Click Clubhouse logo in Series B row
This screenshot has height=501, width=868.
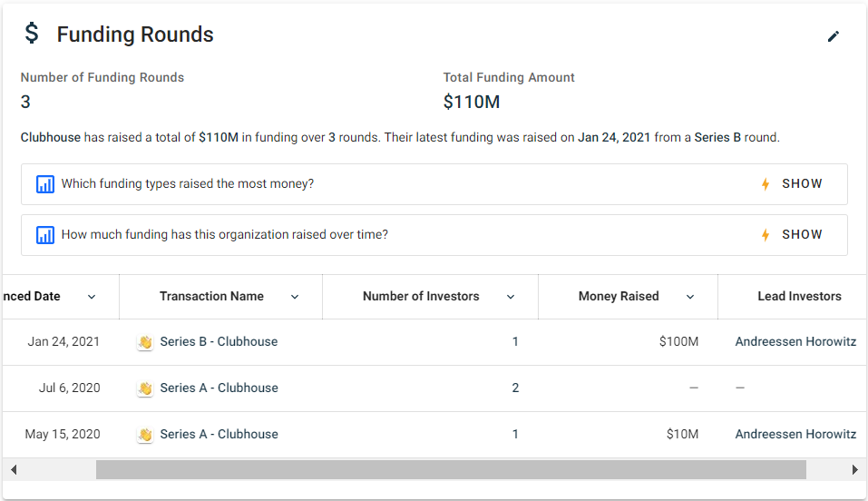click(145, 342)
